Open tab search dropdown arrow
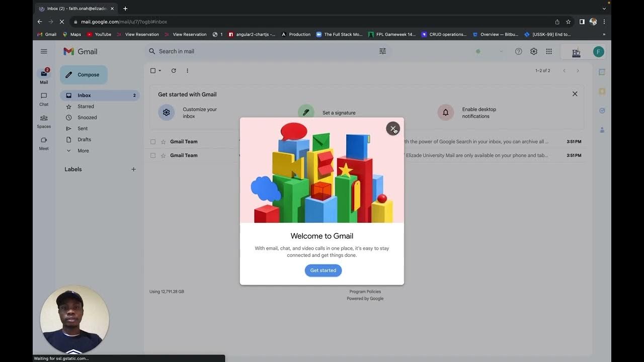644x362 pixels. (604, 9)
